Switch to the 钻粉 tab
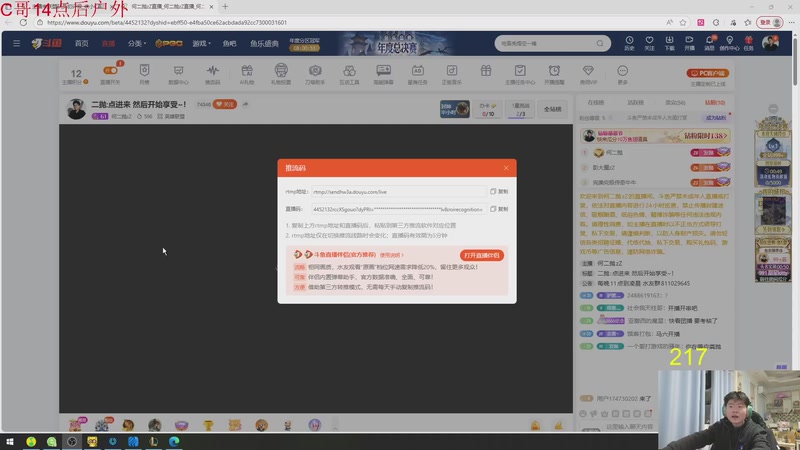This screenshot has height=450, width=800. pos(715,103)
